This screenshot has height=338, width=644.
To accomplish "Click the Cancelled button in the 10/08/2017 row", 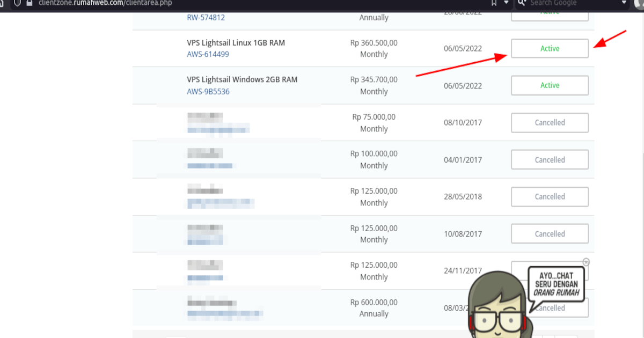I will coord(550,233).
